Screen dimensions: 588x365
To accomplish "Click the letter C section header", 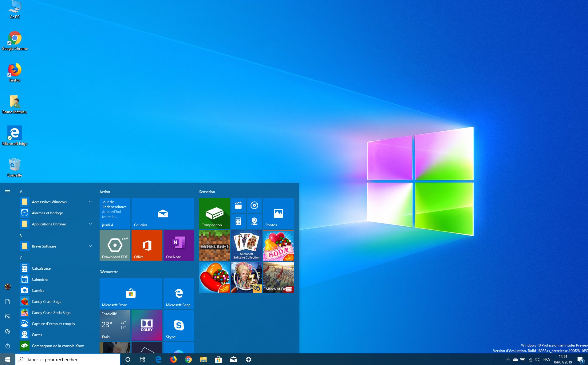I will pos(21,258).
